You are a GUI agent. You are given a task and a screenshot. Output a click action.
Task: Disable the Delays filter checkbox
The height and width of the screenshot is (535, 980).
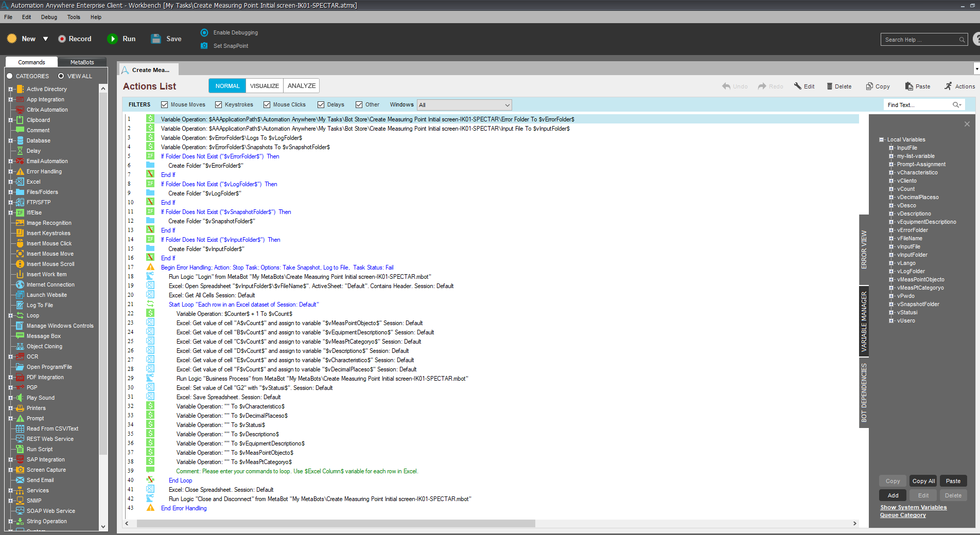click(321, 105)
